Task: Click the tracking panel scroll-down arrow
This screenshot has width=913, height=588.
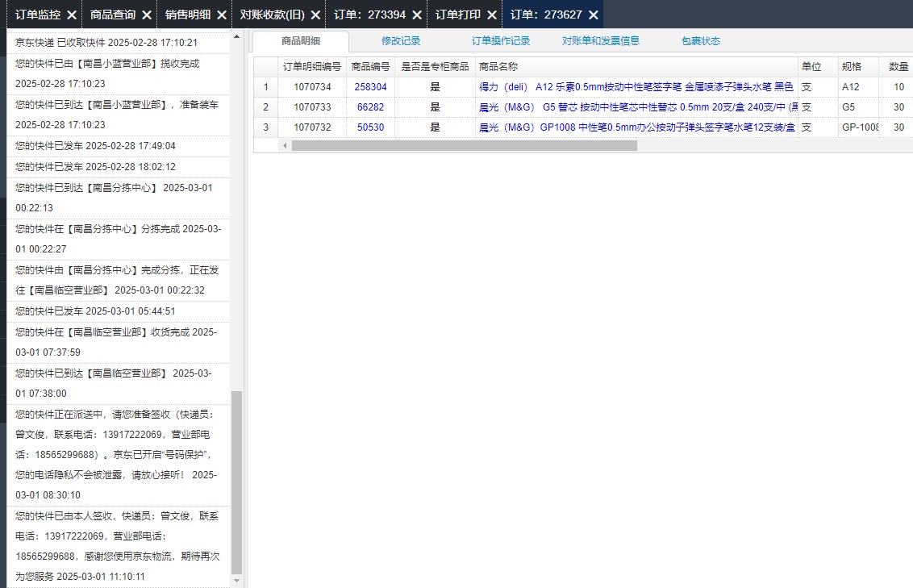Action: click(x=236, y=581)
